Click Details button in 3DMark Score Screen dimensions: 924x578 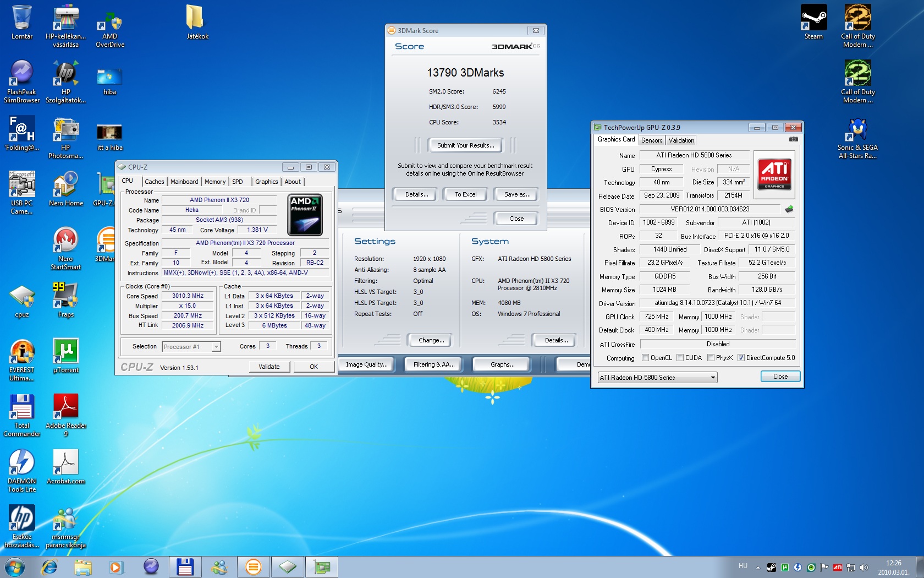[x=416, y=194]
